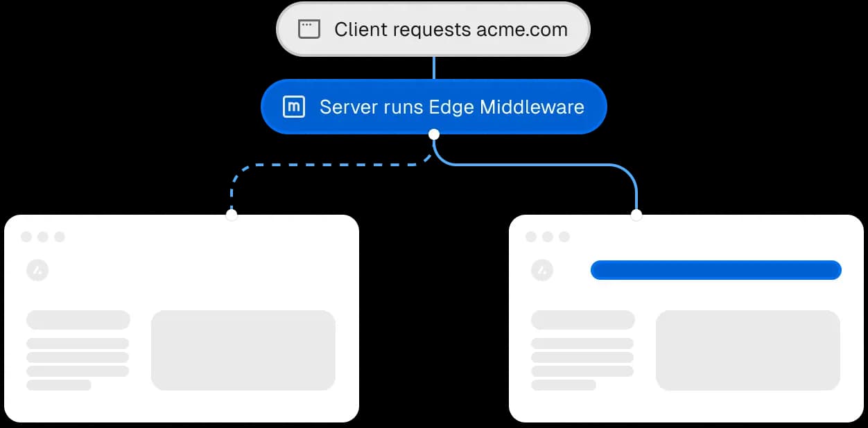Click the blue bar in right window header
Viewport: 868px width, 428px height.
(715, 270)
